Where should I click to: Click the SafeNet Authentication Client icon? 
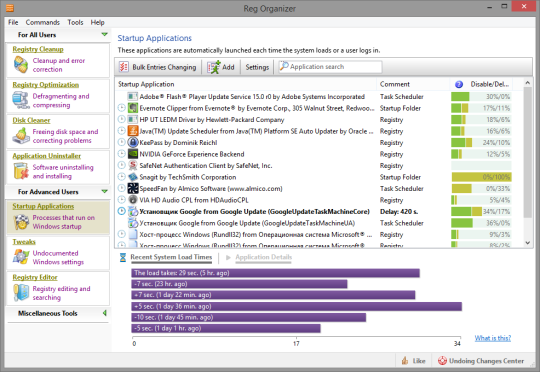pyautogui.click(x=133, y=165)
